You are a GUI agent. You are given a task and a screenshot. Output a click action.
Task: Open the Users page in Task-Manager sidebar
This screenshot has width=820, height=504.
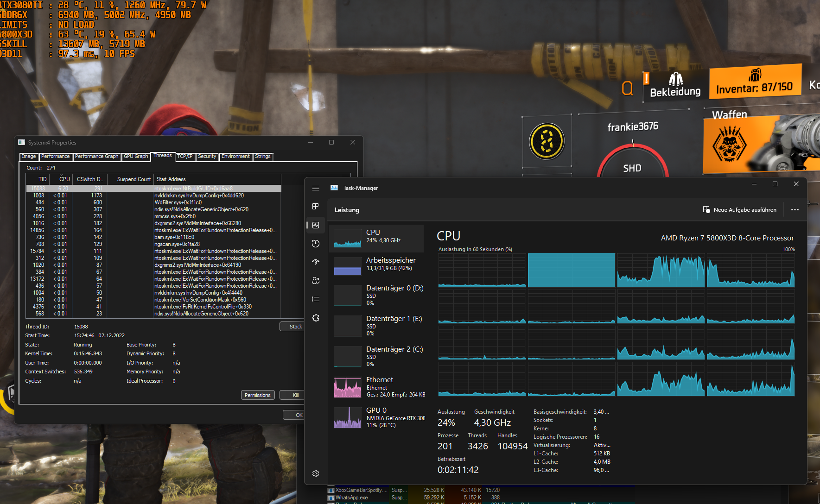316,281
